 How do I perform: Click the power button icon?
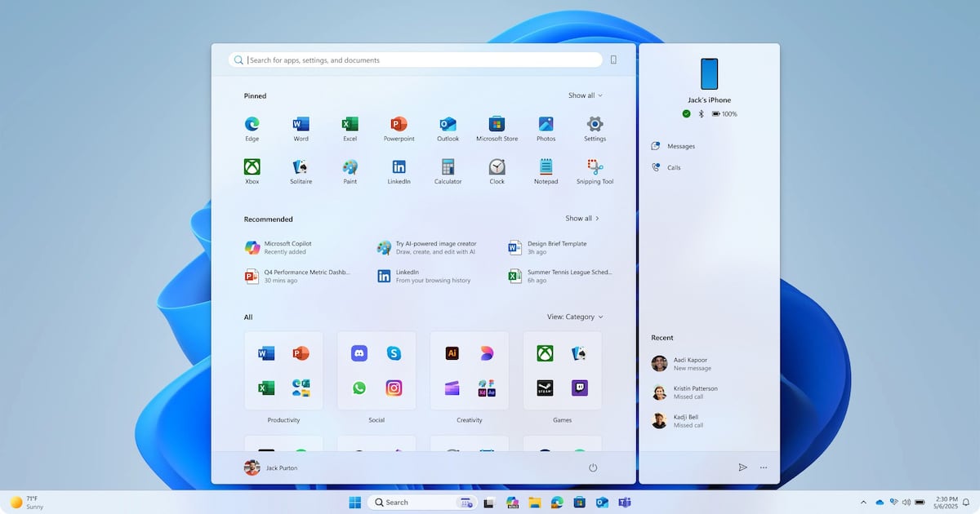click(x=593, y=467)
